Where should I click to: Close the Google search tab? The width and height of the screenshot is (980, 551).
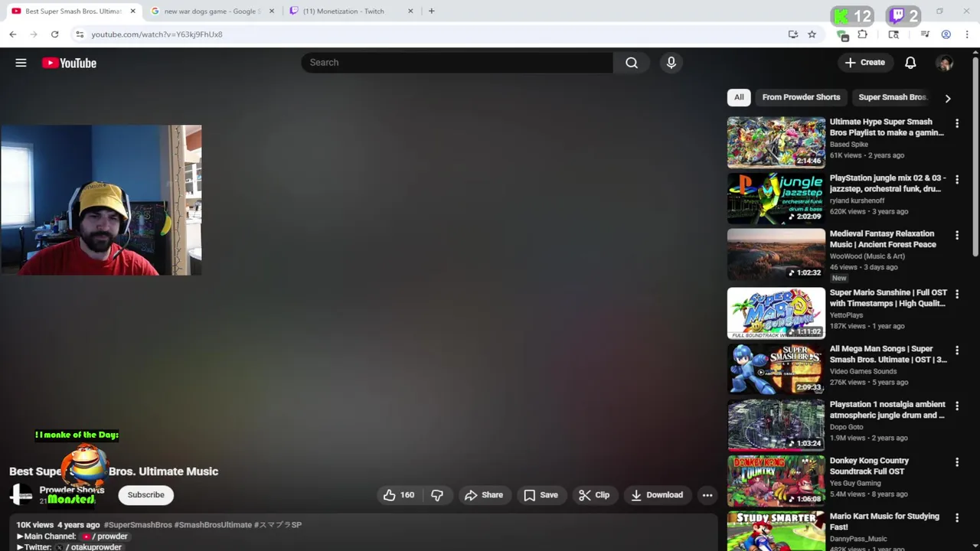point(271,11)
